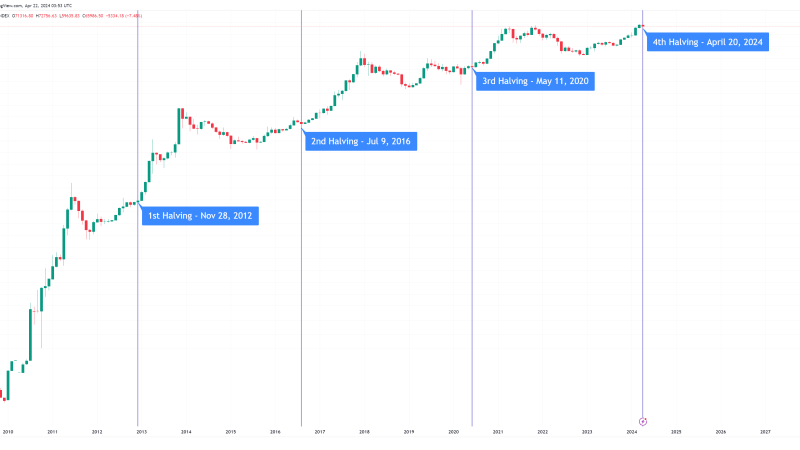Click the 2027 label on the time axis
Viewport: 800px width, 450px height.
click(765, 432)
